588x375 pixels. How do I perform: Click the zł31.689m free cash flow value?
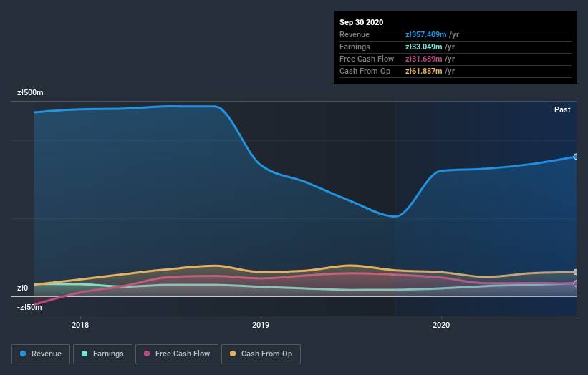423,59
